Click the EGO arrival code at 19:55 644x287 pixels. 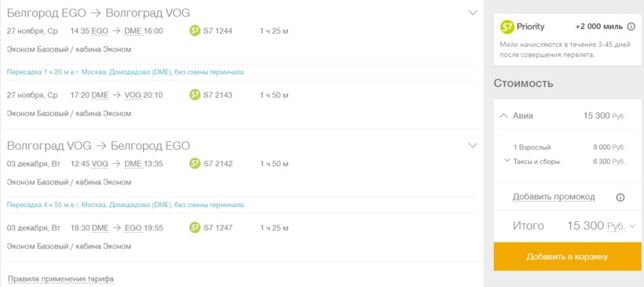133,228
